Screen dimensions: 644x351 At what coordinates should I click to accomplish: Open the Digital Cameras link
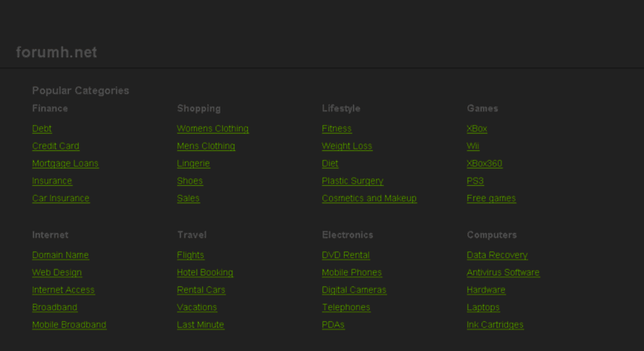[354, 290]
